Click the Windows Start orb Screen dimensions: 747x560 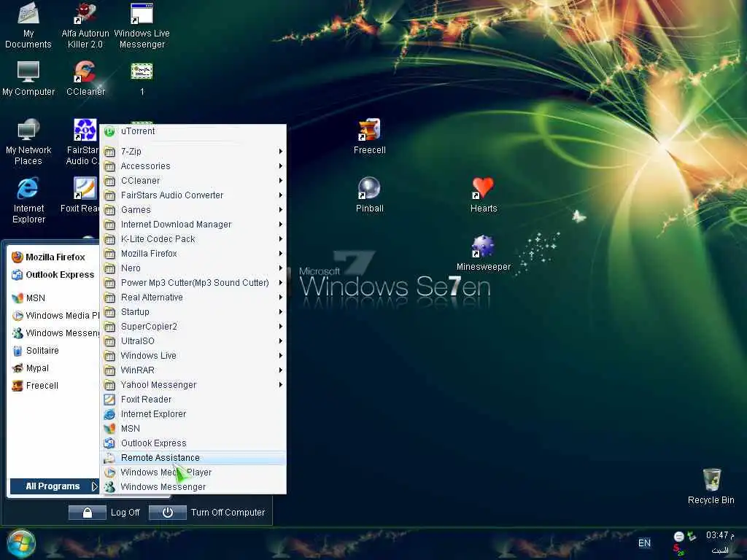21,544
